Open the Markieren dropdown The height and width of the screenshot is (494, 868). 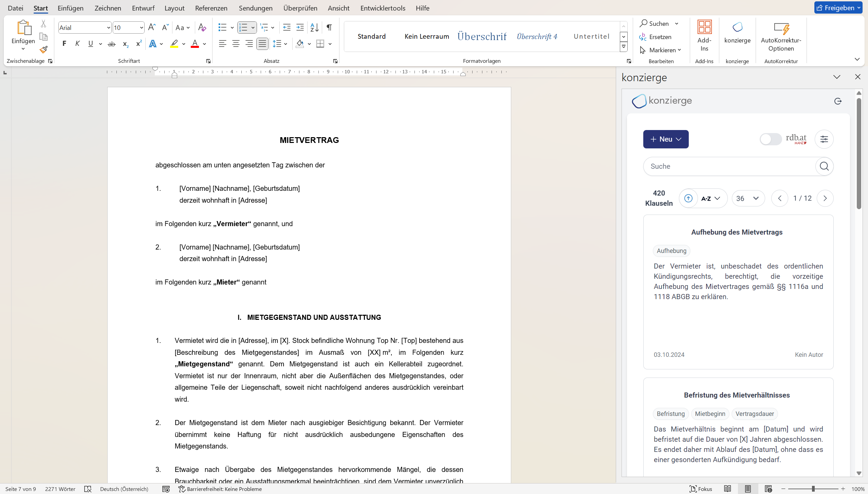[x=661, y=50]
